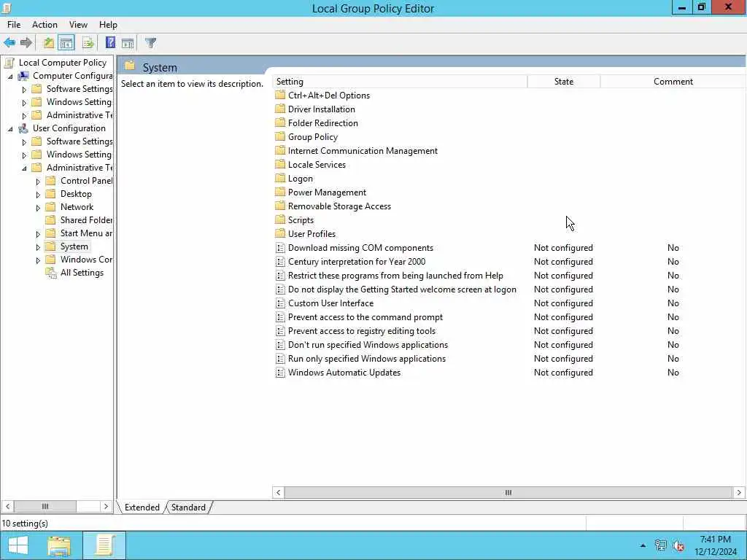747x560 pixels.
Task: Select Restrict these programs from being launched from Help
Action: coord(395,275)
